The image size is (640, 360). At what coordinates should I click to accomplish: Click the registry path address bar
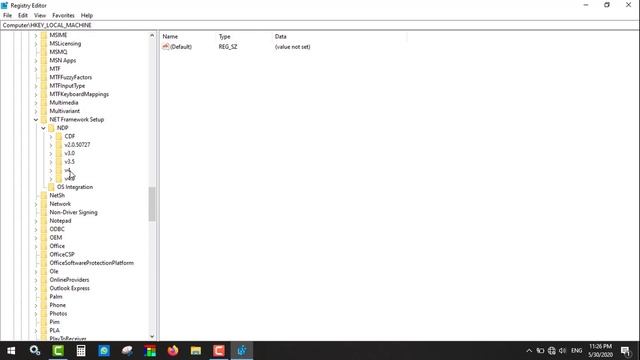(320, 25)
